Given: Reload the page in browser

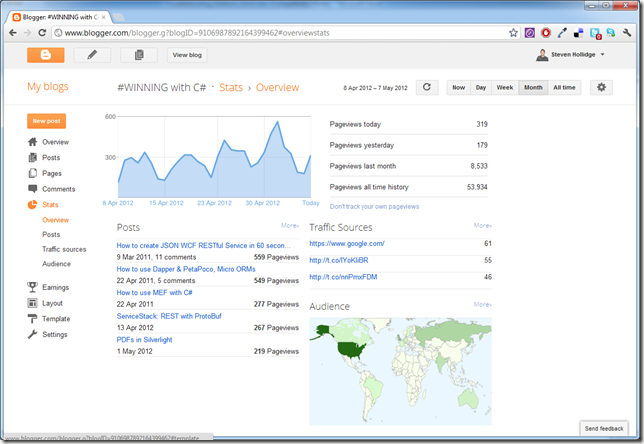Looking at the screenshot, I should (42, 32).
